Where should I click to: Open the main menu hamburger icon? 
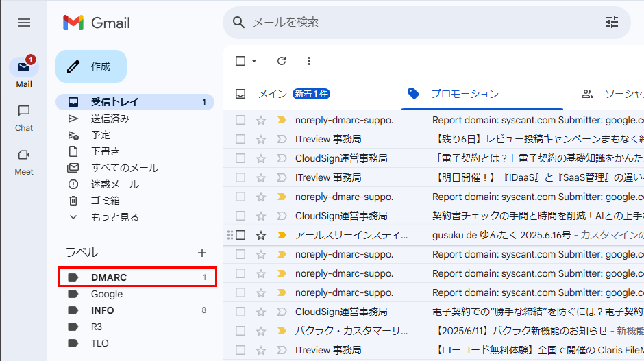(x=24, y=23)
